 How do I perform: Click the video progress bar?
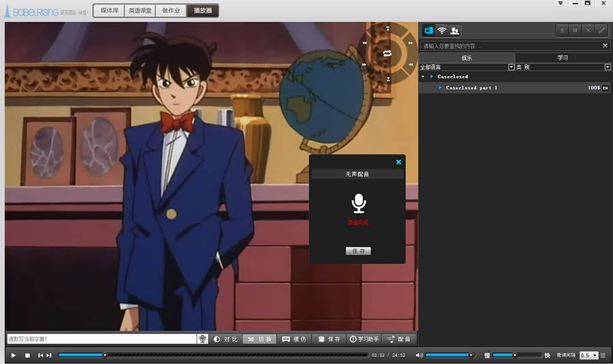213,355
